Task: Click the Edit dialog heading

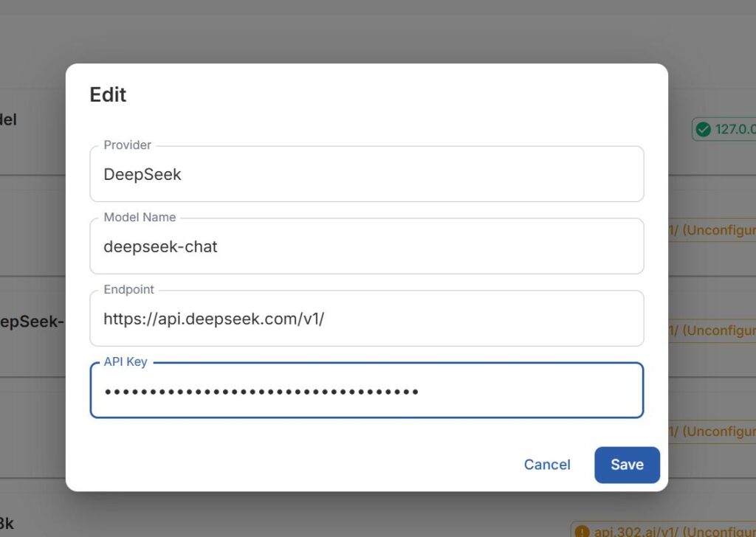Action: (x=108, y=94)
